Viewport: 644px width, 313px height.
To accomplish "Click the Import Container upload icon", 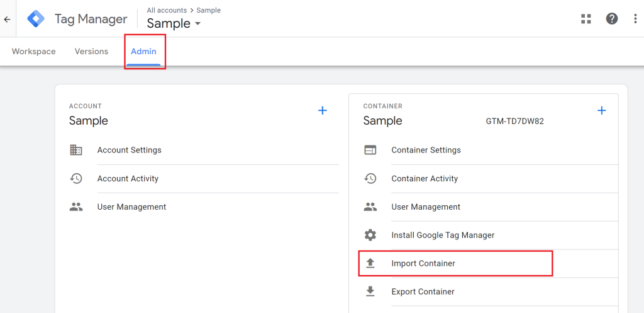I will point(370,263).
